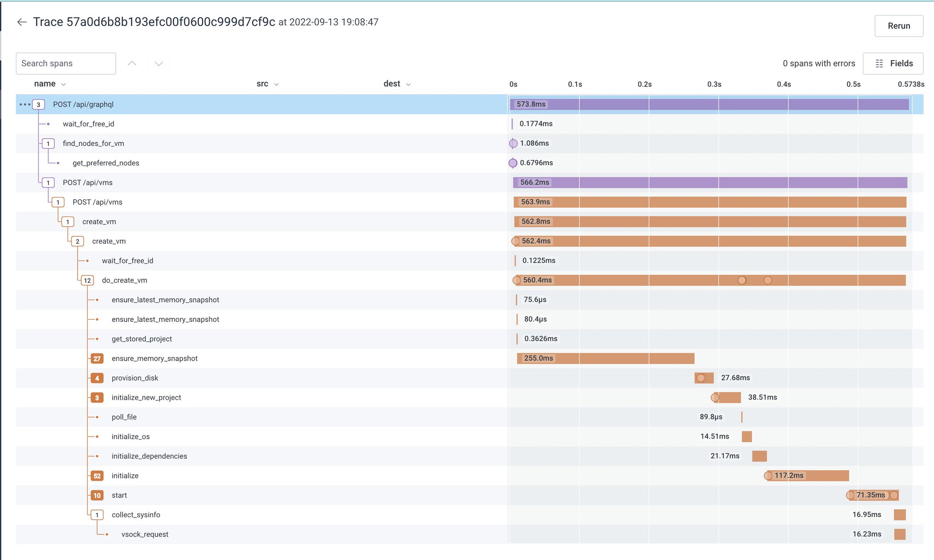Click the span event circle on the get_preferred_nodes bar
The image size is (934, 560).
513,163
